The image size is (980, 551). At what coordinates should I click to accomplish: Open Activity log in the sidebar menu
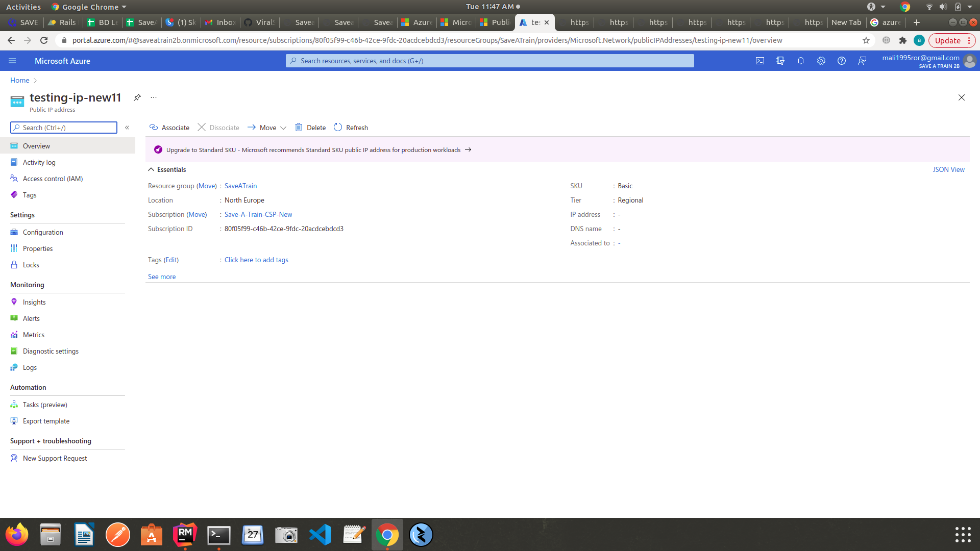click(39, 162)
